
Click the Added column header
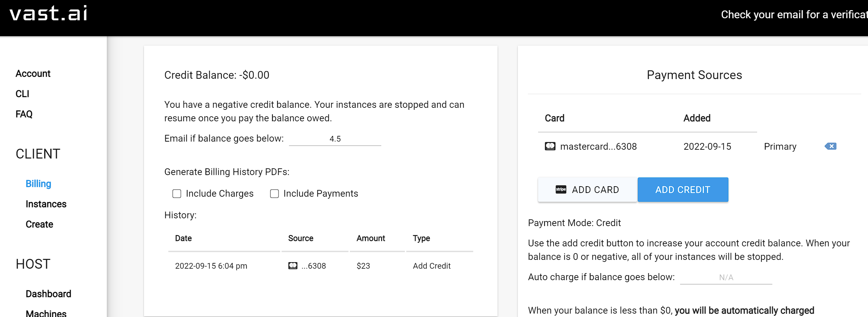pos(697,118)
